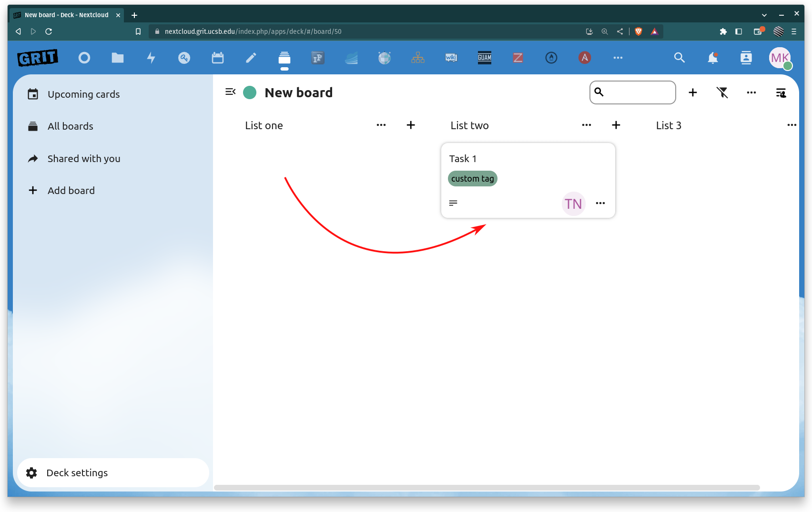Viewport: 812px width, 512px height.
Task: Bookmark this page in browser
Action: 138,31
